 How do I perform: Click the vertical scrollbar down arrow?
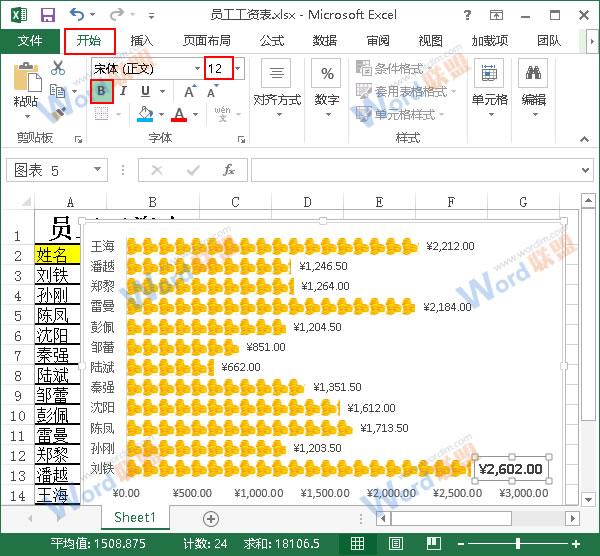coord(587,499)
